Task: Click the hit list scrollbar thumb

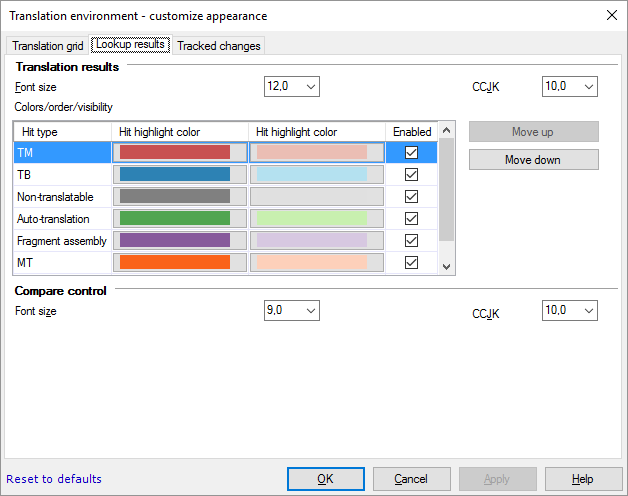Action: (x=447, y=190)
